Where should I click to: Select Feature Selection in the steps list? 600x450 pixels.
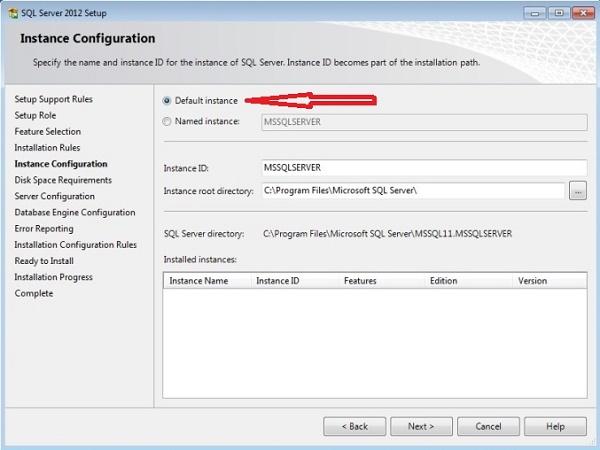pos(48,132)
